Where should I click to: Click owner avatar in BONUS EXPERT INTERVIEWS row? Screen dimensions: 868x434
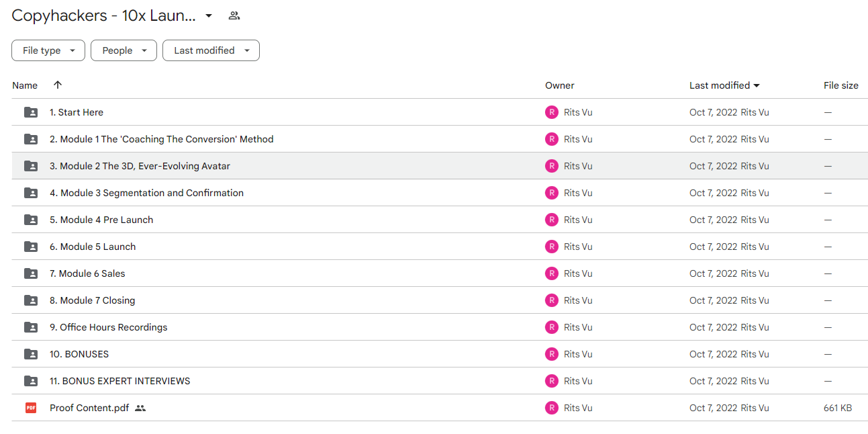point(552,381)
